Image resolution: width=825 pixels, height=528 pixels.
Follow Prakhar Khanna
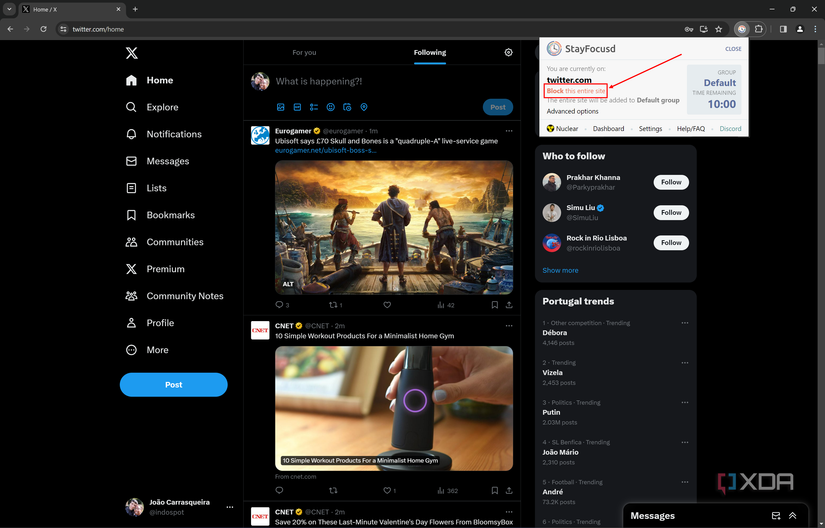671,182
